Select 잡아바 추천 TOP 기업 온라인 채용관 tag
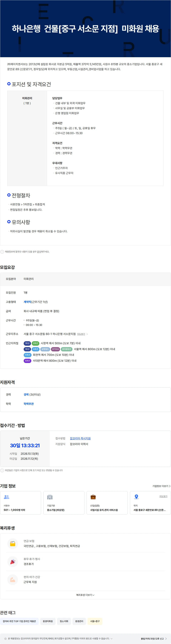Image resolution: width=171 pixels, height=644 pixels. (19, 621)
